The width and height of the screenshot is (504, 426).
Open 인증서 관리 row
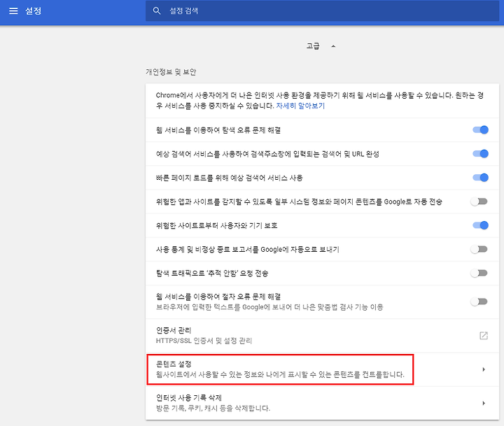pos(322,336)
